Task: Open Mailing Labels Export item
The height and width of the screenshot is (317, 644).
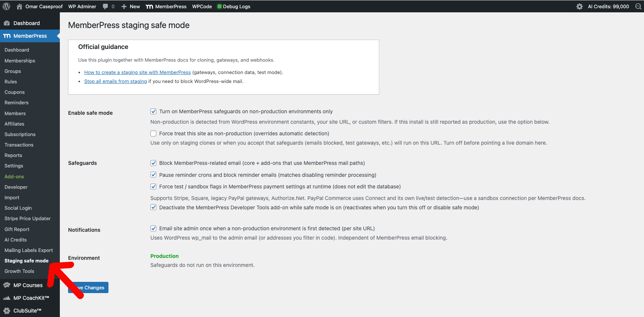Action: pos(28,250)
